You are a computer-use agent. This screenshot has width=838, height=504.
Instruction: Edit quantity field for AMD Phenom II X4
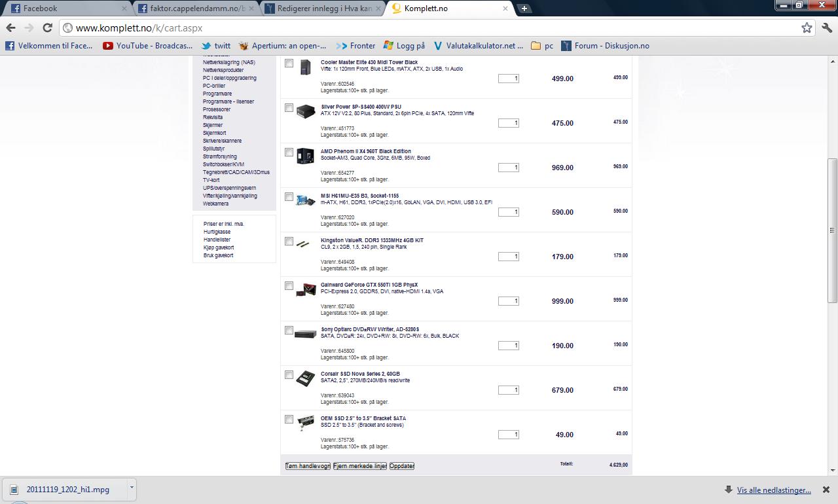click(508, 168)
